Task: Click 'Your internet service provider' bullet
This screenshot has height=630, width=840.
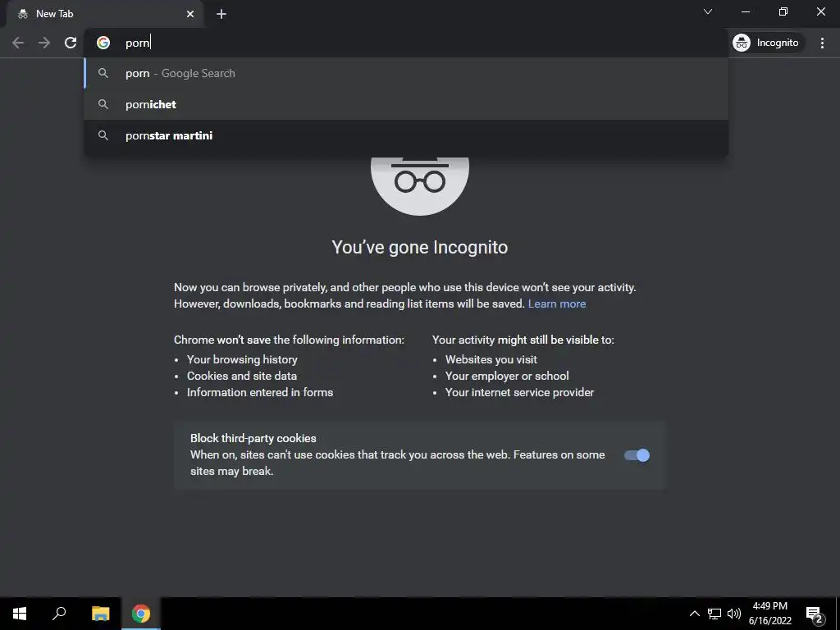Action: (519, 393)
